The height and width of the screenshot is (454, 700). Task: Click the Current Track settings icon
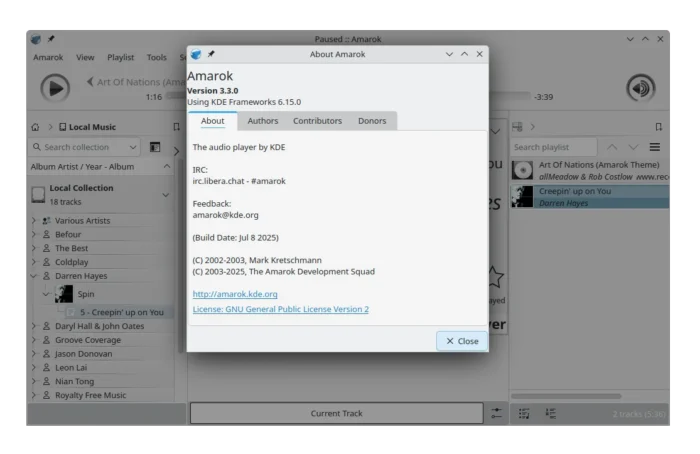[497, 413]
